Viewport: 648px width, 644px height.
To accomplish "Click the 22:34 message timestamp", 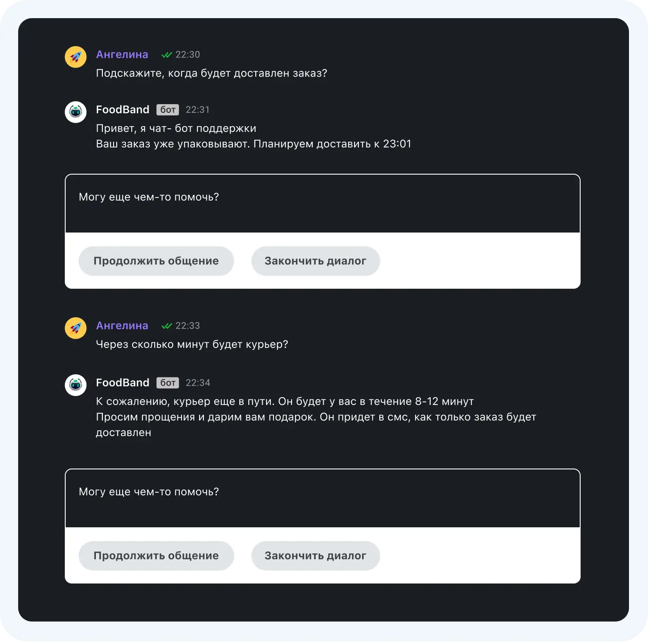I will [x=198, y=383].
